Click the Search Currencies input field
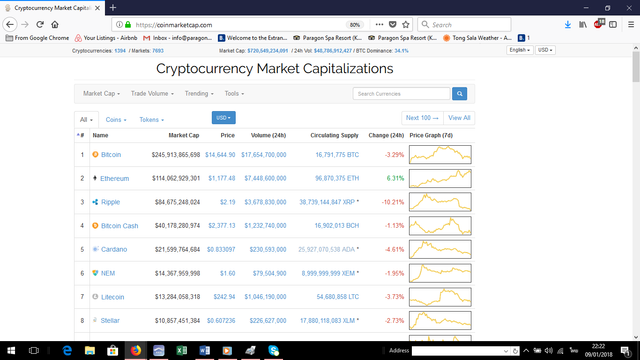The image size is (640, 360). 401,93
